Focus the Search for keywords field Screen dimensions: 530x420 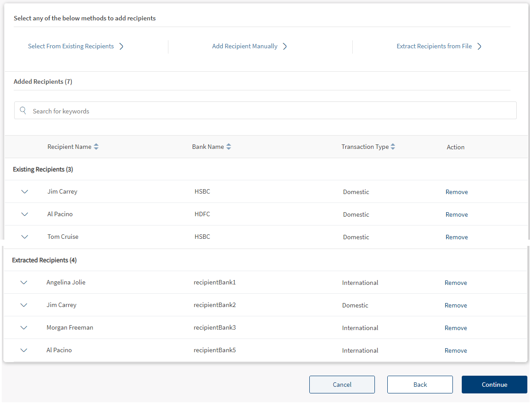[x=266, y=111]
